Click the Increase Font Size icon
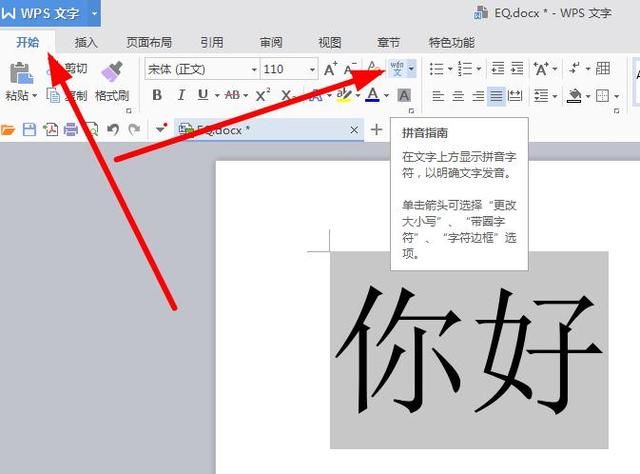 point(330,69)
